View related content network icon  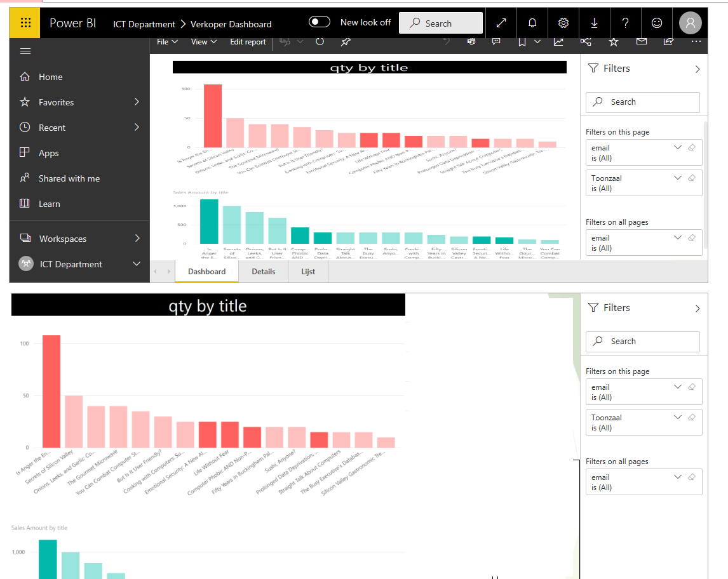pyautogui.click(x=586, y=42)
